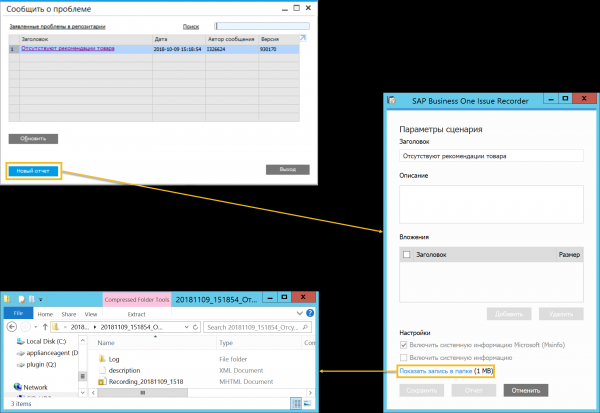Screen dimensions: 600x413
Task: Click the Explorer help question icon
Action: click(x=313, y=313)
